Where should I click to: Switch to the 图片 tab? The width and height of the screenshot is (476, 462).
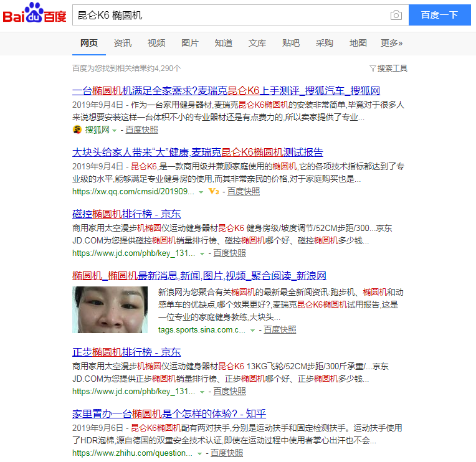click(190, 43)
